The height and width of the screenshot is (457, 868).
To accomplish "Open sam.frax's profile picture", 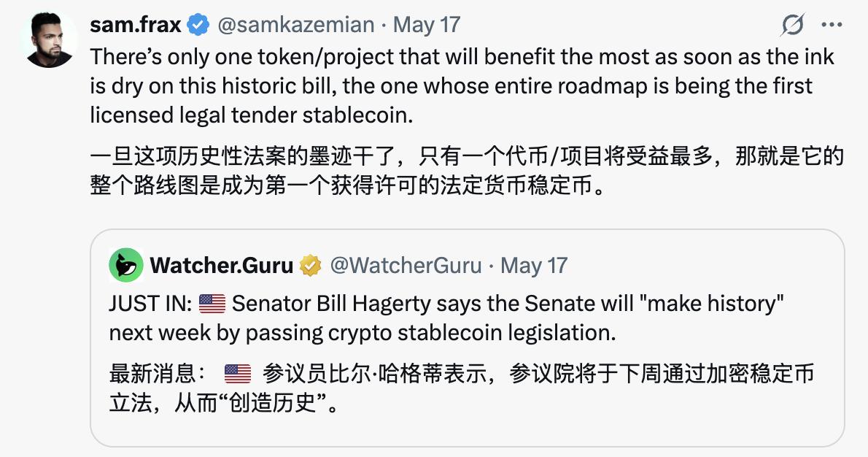I will coord(50,40).
